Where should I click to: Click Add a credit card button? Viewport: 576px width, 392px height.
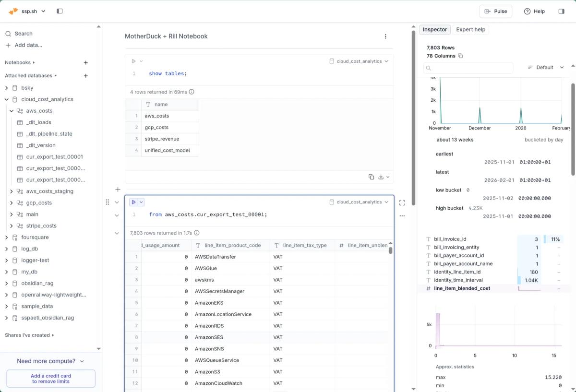51,379
